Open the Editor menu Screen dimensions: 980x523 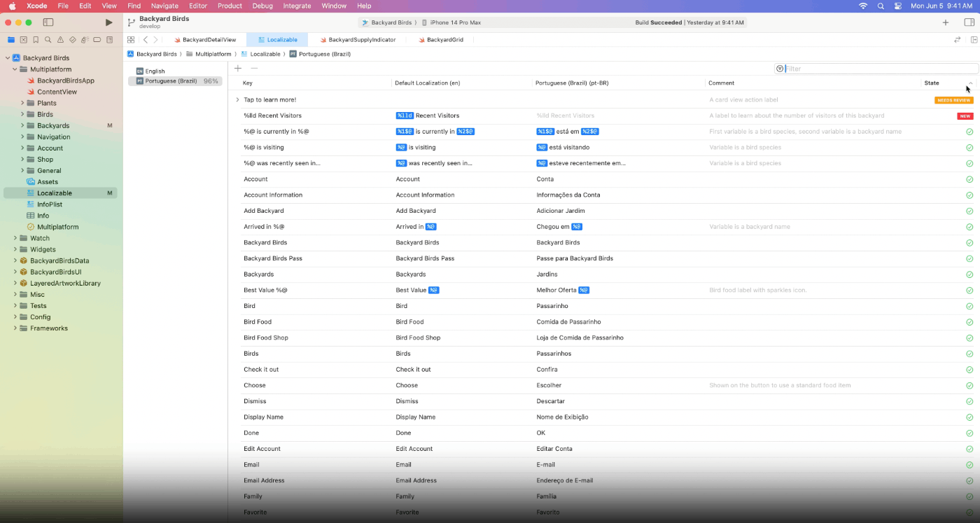198,6
